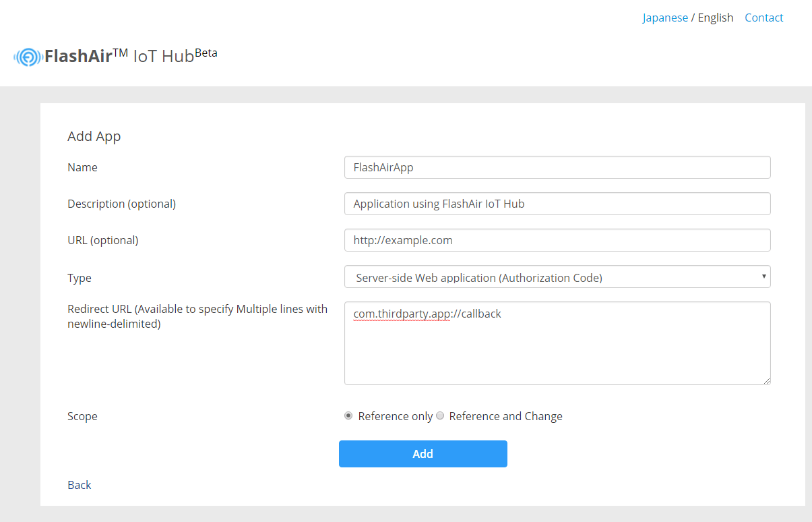Click the FlashAir IoT Hub logo icon
This screenshot has height=522, width=812.
[x=27, y=57]
